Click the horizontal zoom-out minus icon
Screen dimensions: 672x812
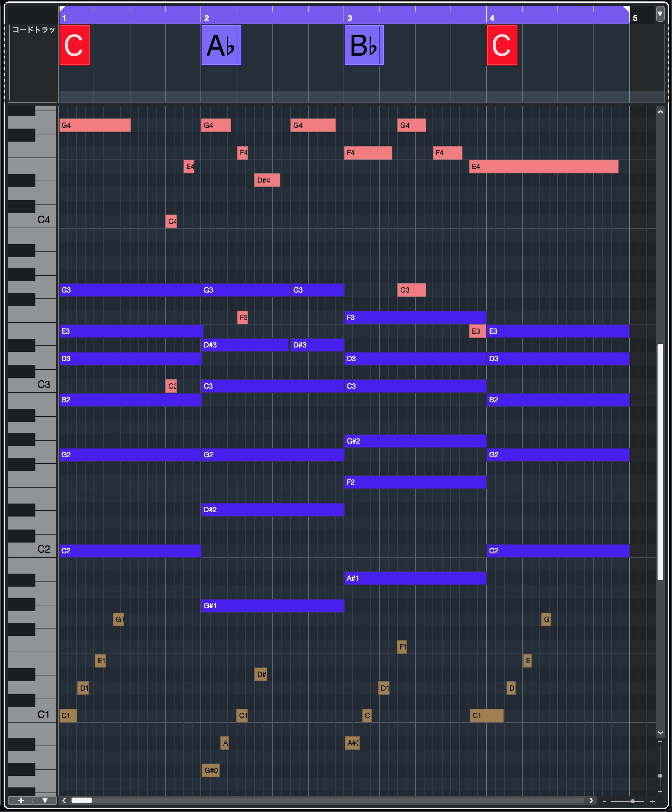[x=604, y=801]
